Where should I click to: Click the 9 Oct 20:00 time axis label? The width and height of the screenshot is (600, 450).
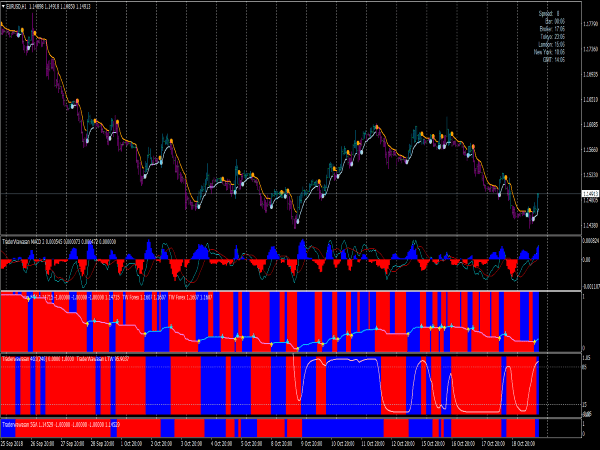[x=311, y=444]
